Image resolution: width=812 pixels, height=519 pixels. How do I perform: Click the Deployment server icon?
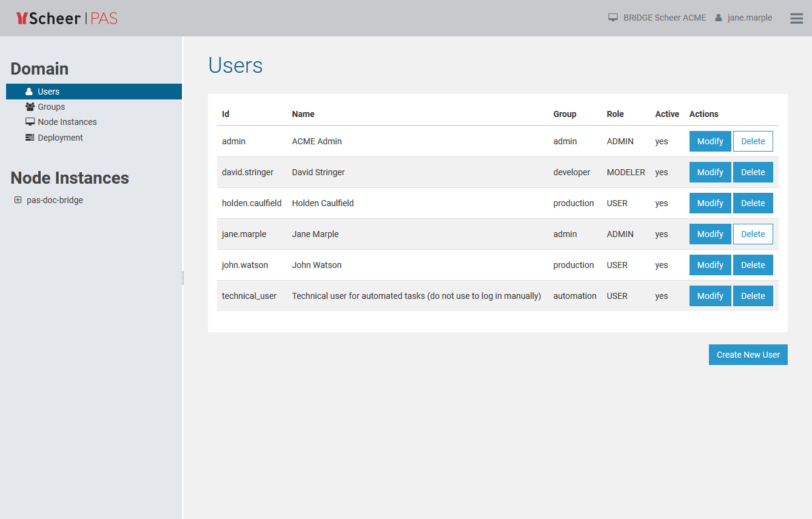point(30,138)
